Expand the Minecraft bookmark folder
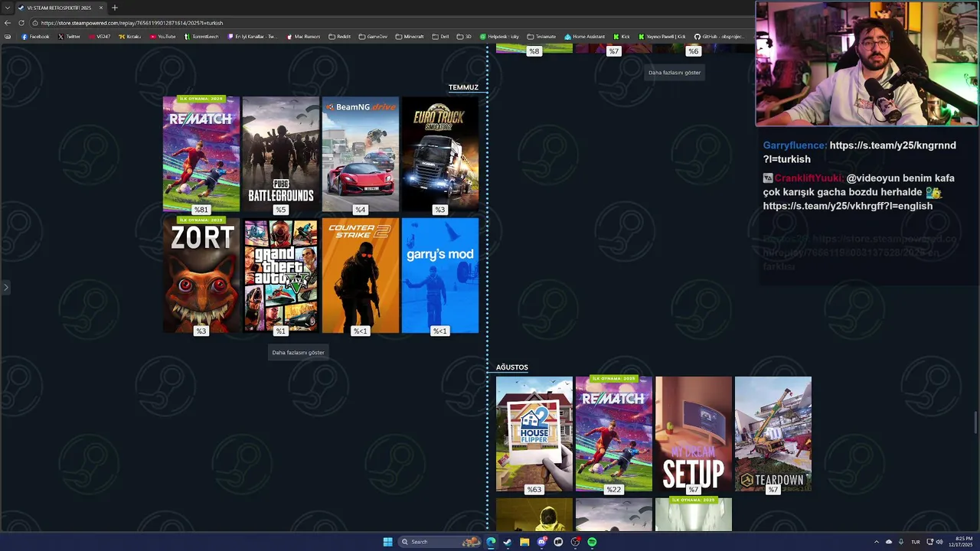980x551 pixels. [410, 37]
